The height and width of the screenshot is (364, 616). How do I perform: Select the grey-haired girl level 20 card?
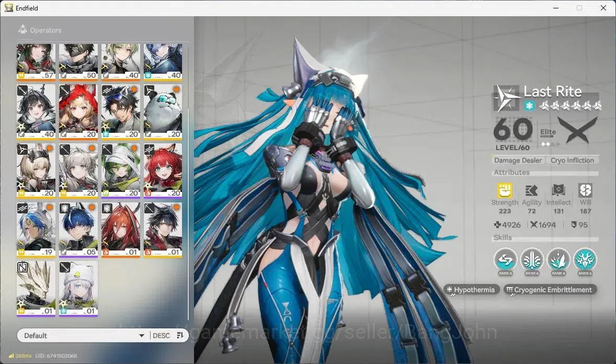[x=78, y=170]
